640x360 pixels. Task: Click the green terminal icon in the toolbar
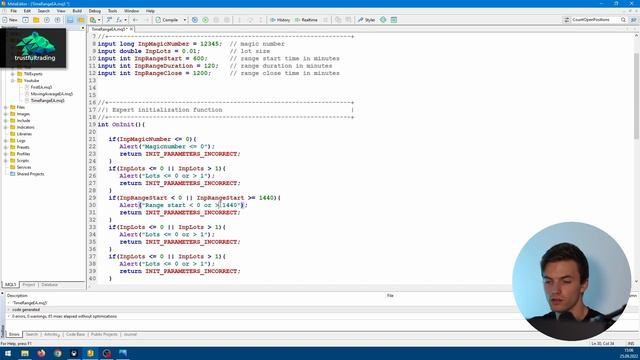[393, 20]
